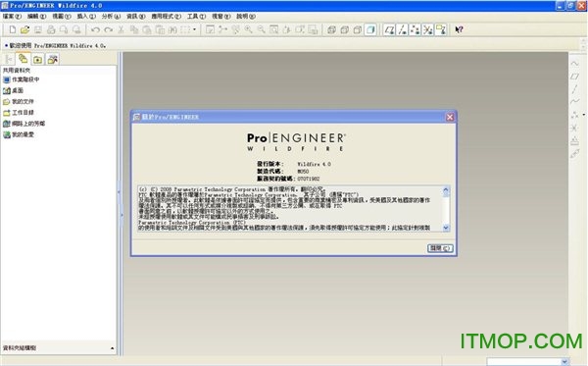Viewport: 588px width, 366px height.
Task: Create a new file with the New icon
Action: click(x=13, y=29)
